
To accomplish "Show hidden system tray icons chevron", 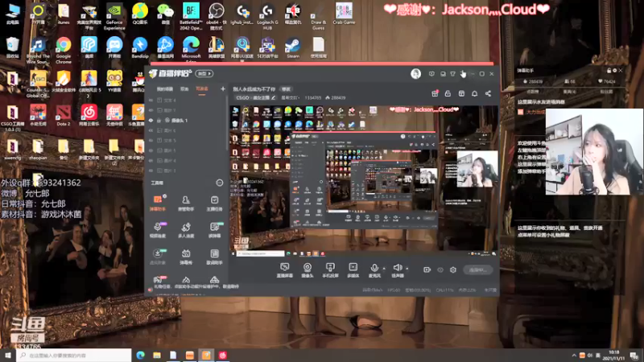I will click(574, 355).
